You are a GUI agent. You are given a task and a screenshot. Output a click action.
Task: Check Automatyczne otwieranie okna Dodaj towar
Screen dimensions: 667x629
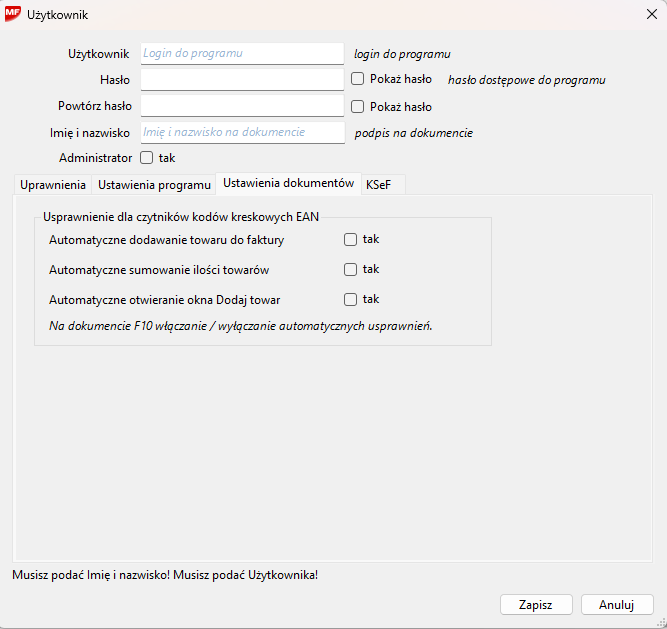(x=350, y=299)
